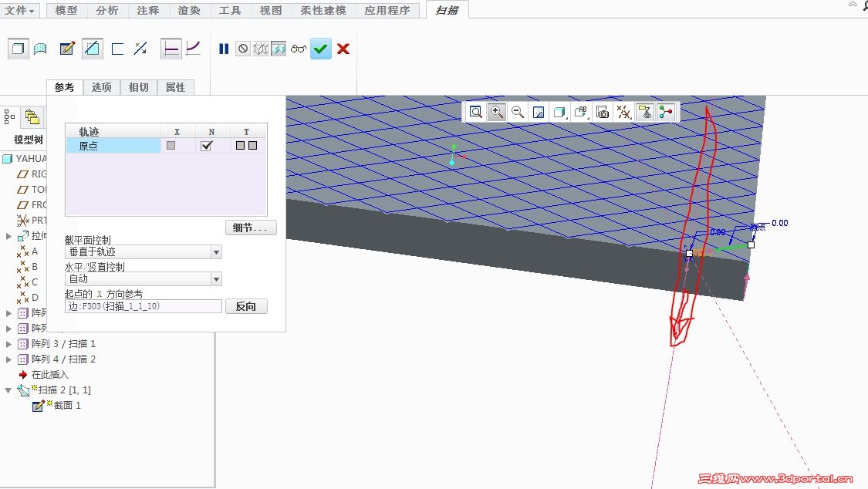Open the 水平/竖直控制 dropdown
868x489 pixels.
pos(217,278)
